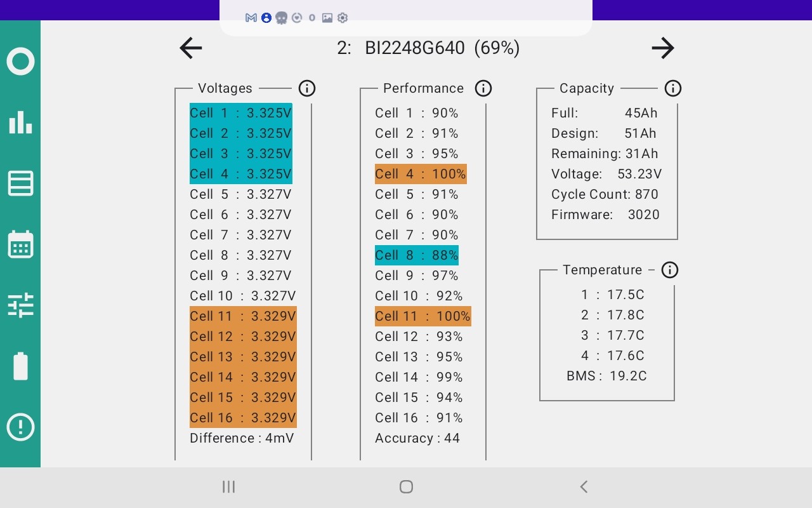The image size is (812, 508).
Task: Open the Temperature info icon
Action: point(670,270)
